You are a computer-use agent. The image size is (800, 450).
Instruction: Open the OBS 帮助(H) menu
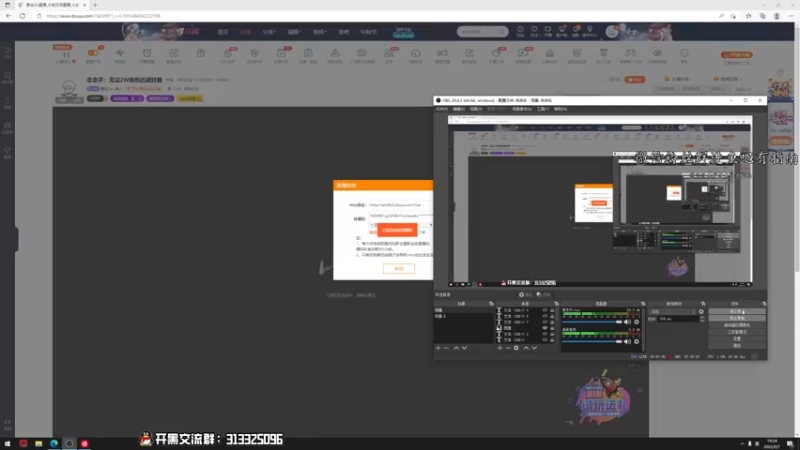click(x=560, y=109)
